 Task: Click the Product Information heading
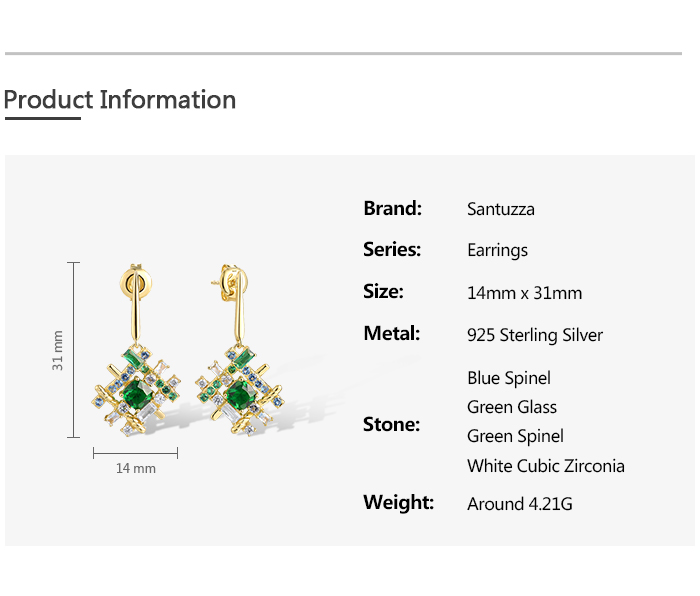pos(120,100)
